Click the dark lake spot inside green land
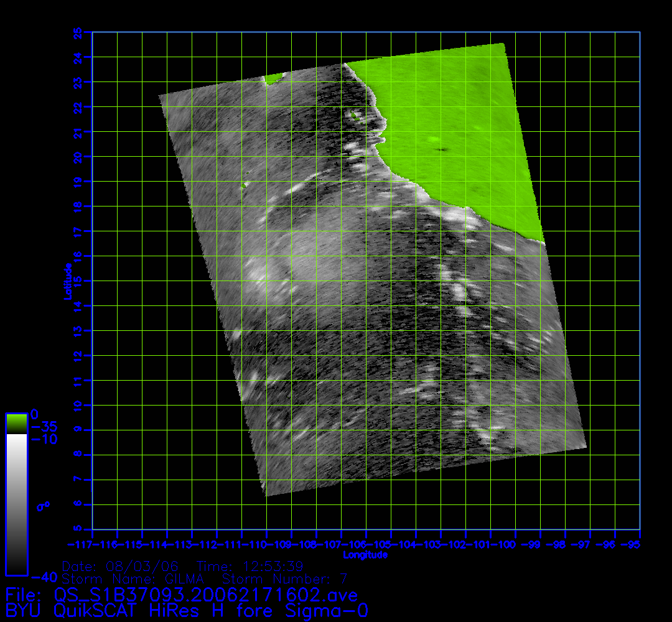 (442, 149)
